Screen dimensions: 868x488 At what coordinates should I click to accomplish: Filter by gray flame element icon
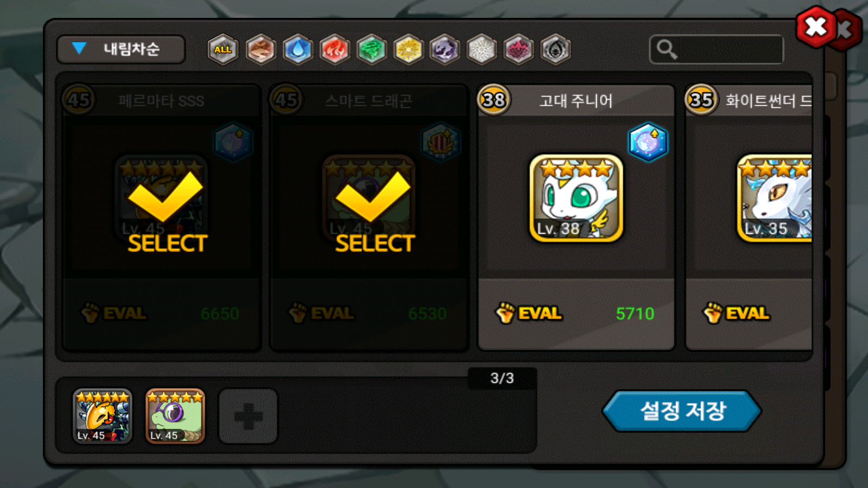pyautogui.click(x=556, y=49)
